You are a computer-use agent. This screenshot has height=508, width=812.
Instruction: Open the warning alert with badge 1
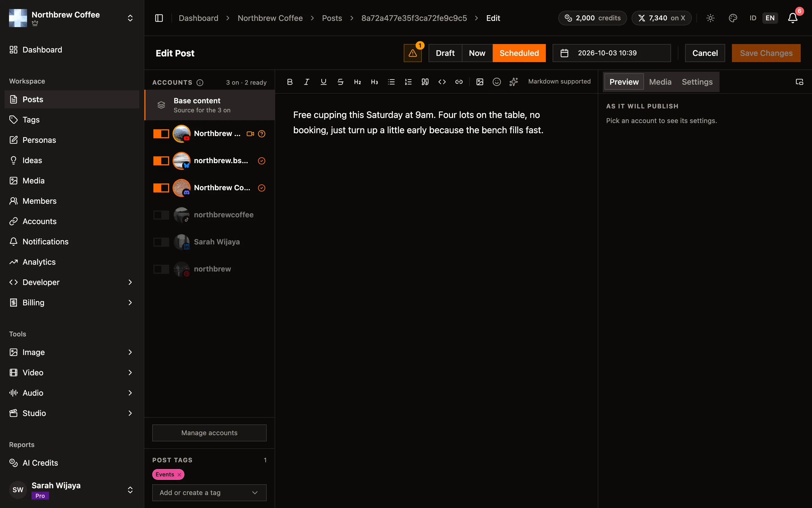413,53
